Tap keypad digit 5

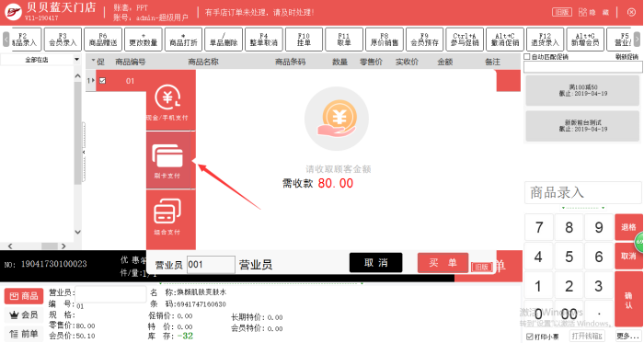coord(569,257)
